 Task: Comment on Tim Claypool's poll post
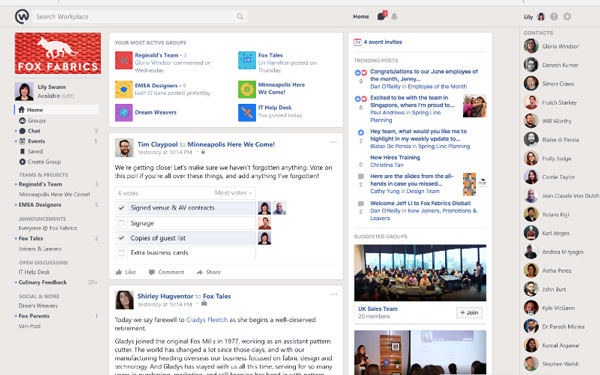pos(166,272)
